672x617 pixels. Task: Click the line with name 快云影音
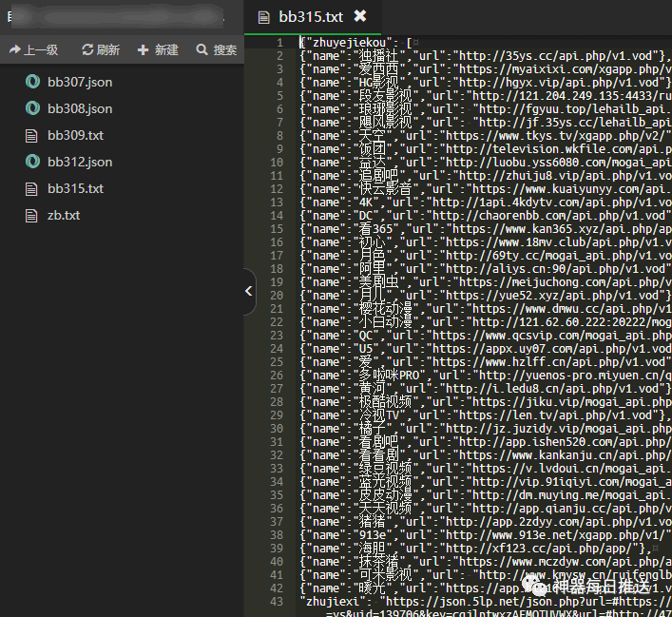(485, 188)
